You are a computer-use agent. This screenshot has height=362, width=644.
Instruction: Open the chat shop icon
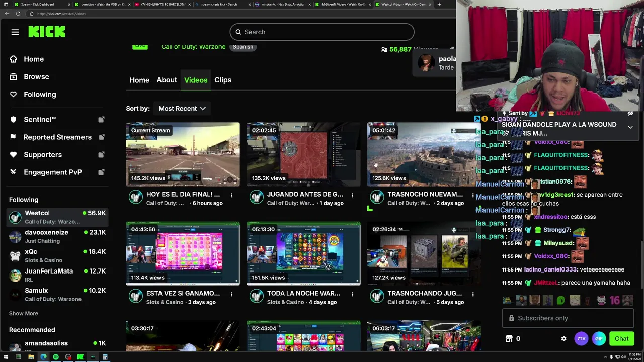[x=509, y=339]
